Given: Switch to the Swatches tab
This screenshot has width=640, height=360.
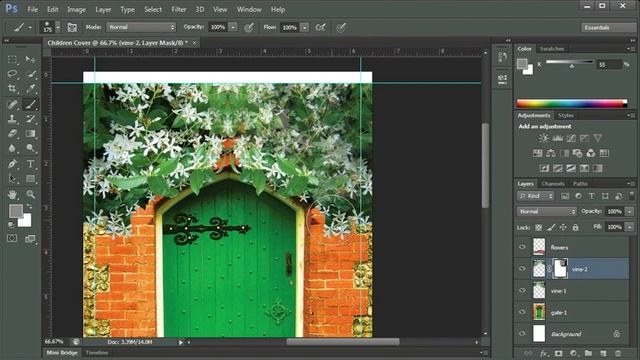Looking at the screenshot, I should pyautogui.click(x=552, y=49).
